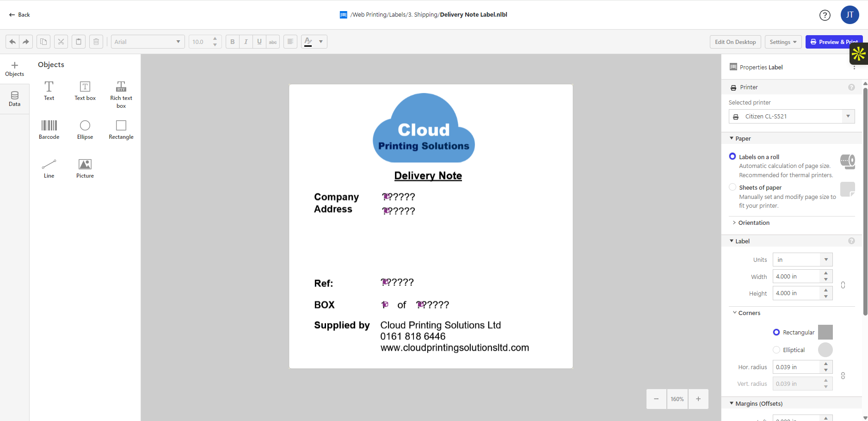Toggle width-height link lock icon
This screenshot has width=868, height=421.
click(x=843, y=285)
